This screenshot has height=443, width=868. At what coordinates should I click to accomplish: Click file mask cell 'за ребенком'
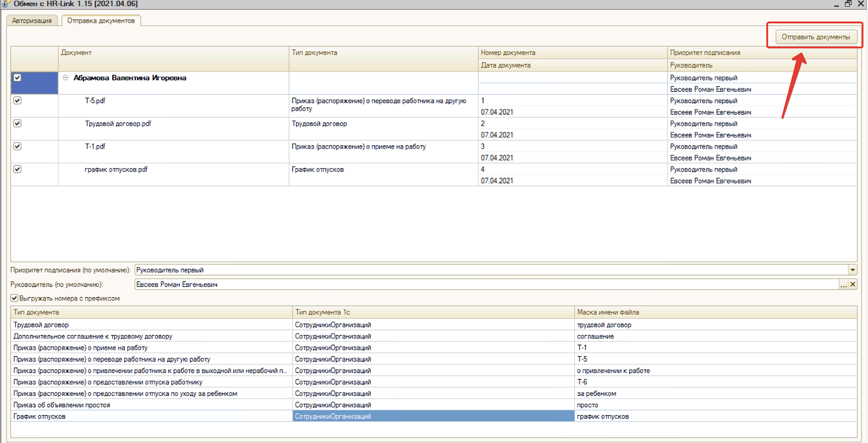coord(716,393)
